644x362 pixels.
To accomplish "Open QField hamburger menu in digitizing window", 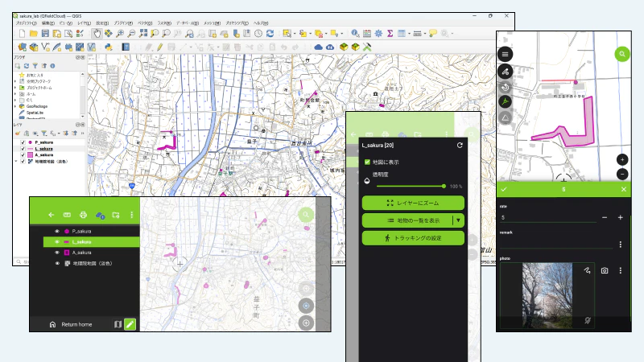I will point(506,54).
